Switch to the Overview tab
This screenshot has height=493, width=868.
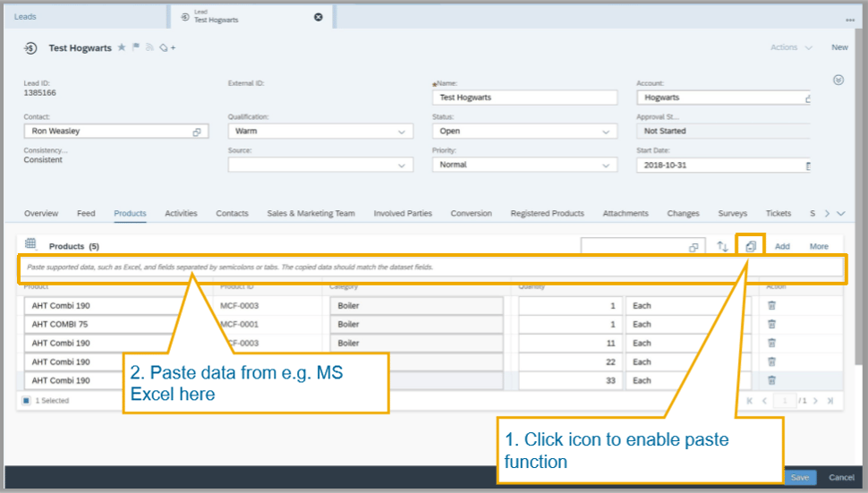(x=41, y=213)
